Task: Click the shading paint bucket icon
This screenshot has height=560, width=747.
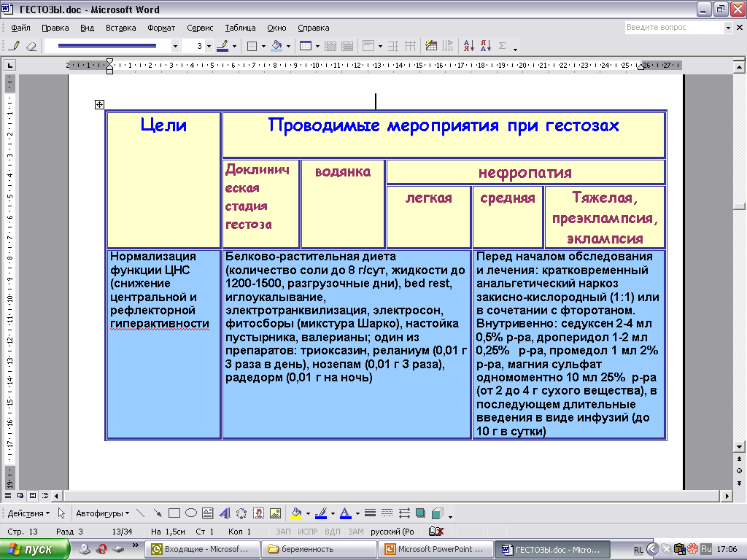Action: coord(276,46)
